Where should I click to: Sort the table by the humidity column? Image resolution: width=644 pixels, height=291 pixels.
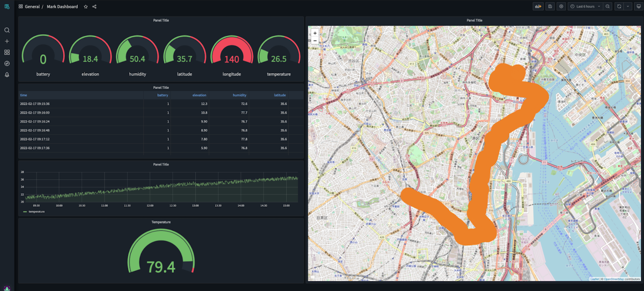coord(239,95)
